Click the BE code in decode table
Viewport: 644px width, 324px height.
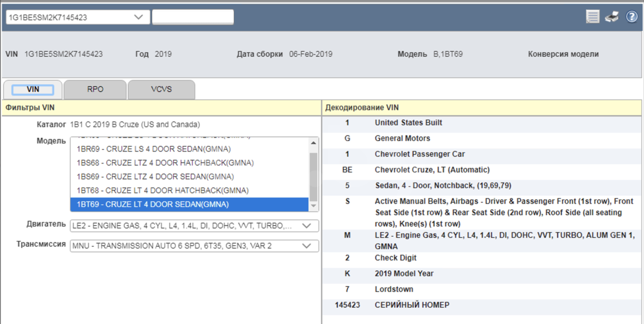pyautogui.click(x=347, y=170)
